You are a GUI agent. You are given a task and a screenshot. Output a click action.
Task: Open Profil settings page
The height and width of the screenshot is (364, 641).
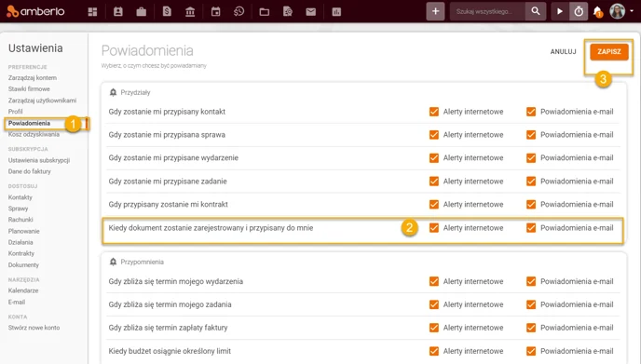click(x=15, y=111)
